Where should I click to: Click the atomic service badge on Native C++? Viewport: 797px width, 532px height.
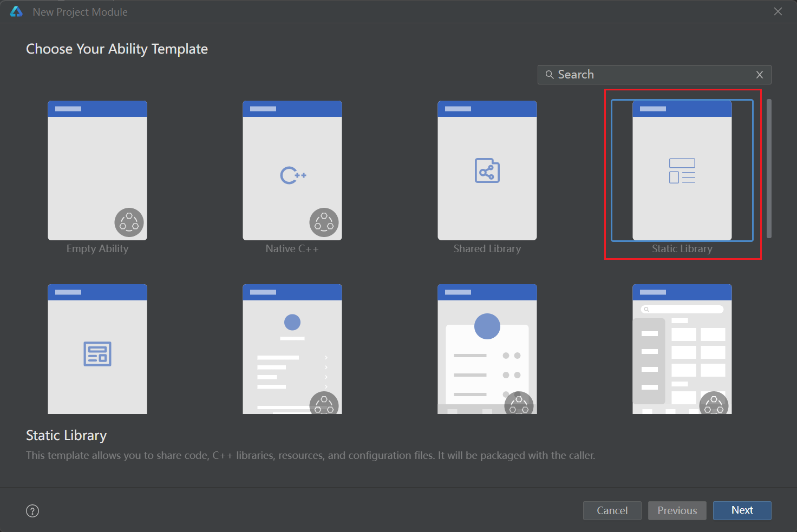click(x=324, y=222)
